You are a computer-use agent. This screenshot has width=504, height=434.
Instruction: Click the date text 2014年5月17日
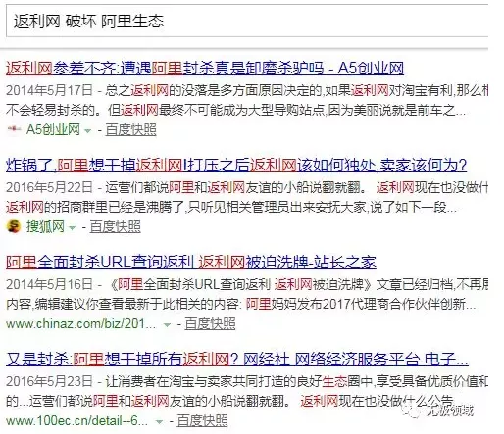[x=49, y=90]
